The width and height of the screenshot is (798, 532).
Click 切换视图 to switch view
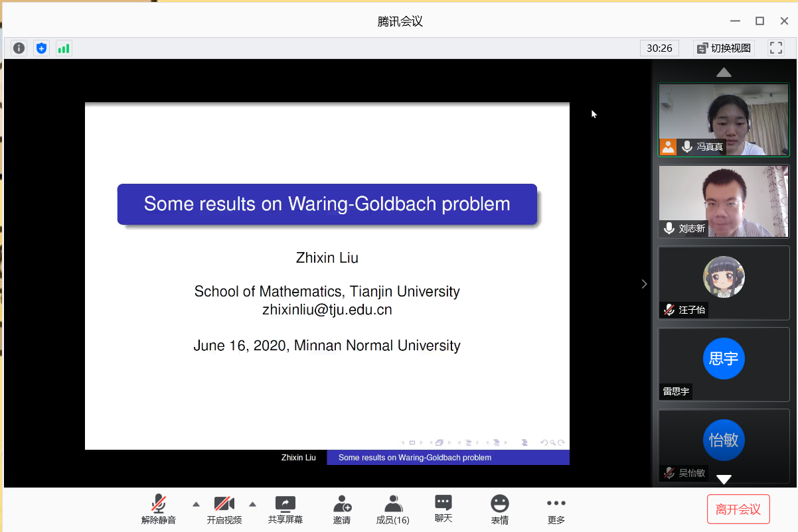(x=724, y=48)
